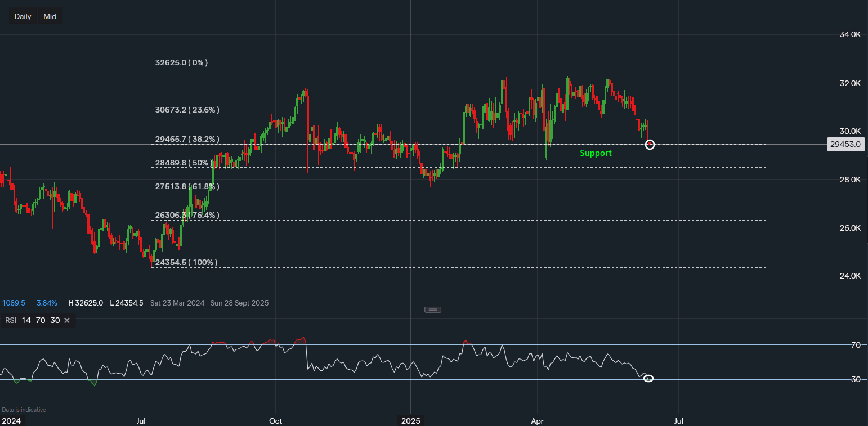Click the Oct marker on the time axis

coord(275,420)
